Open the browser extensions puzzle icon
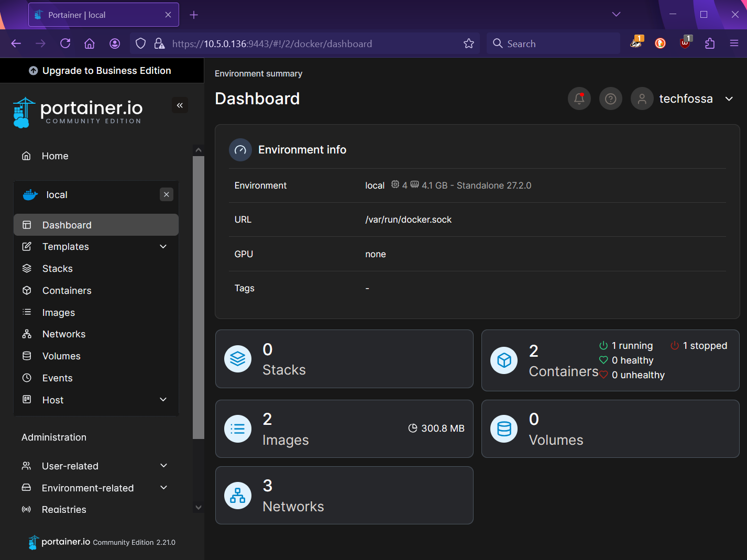 pyautogui.click(x=710, y=43)
